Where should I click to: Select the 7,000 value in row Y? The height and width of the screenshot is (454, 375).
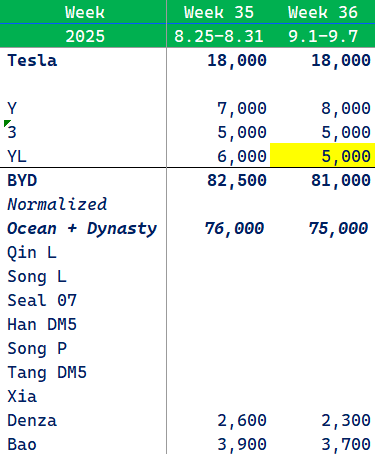pyautogui.click(x=242, y=108)
